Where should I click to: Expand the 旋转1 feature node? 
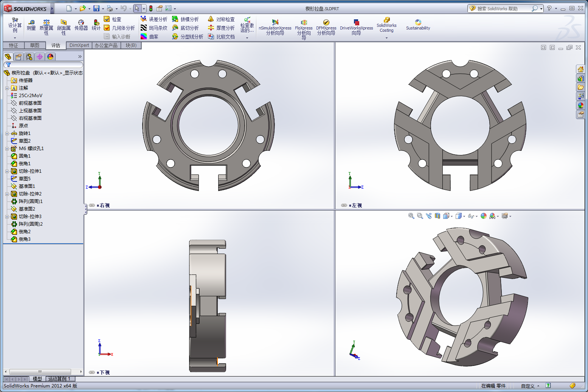(7, 133)
